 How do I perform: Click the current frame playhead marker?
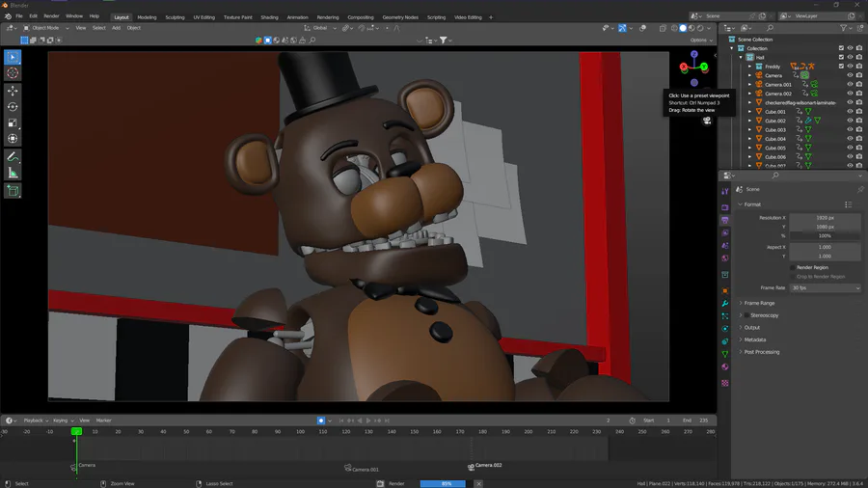tap(76, 431)
